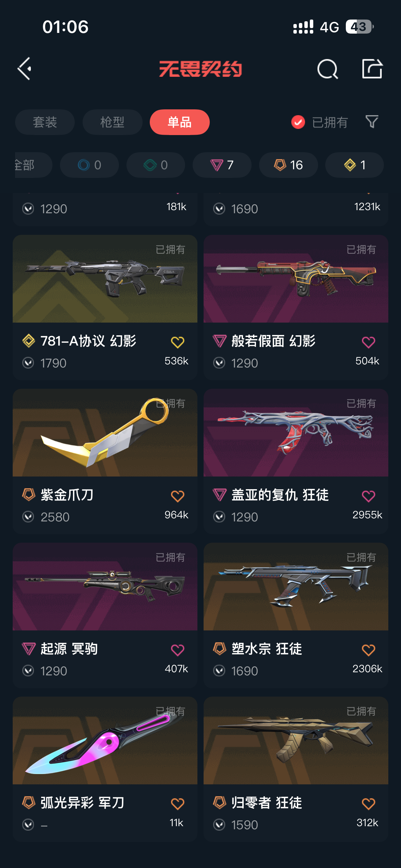This screenshot has width=401, height=868.
Task: Toggle heart favorite on 归零者 狂徒
Action: tap(368, 804)
